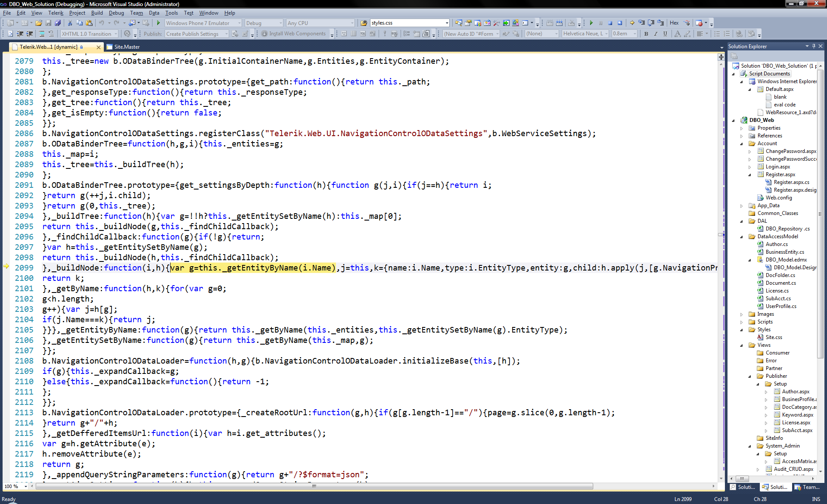Open Login.aspx in Solution Explorer
This screenshot has height=504, width=827.
777,167
